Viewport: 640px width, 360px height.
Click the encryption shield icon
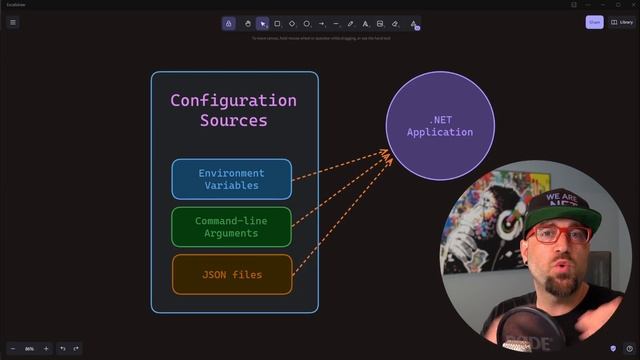click(613, 349)
